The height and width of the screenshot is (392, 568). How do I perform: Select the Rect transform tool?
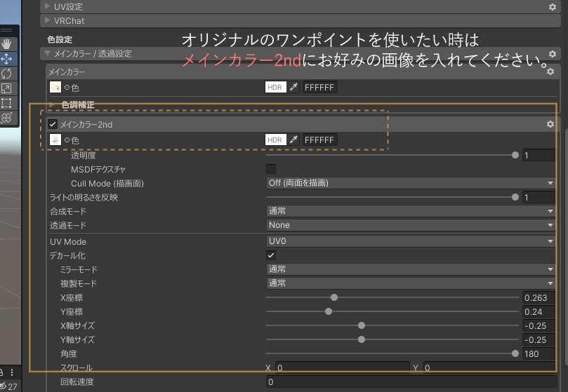click(x=6, y=103)
